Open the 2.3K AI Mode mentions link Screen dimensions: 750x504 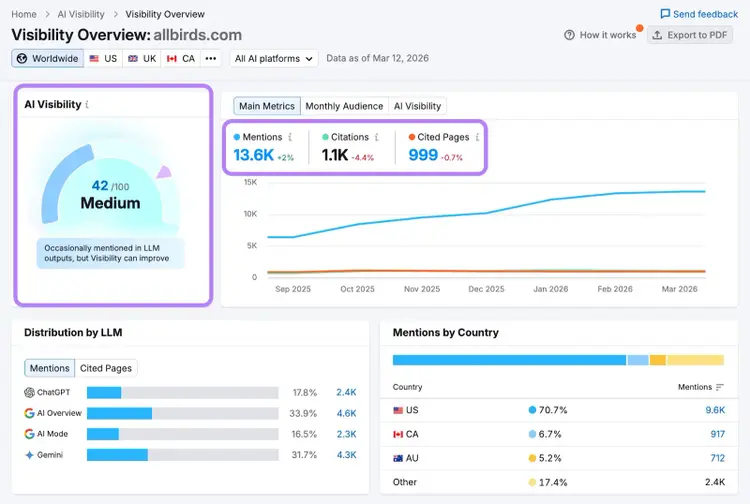(346, 434)
